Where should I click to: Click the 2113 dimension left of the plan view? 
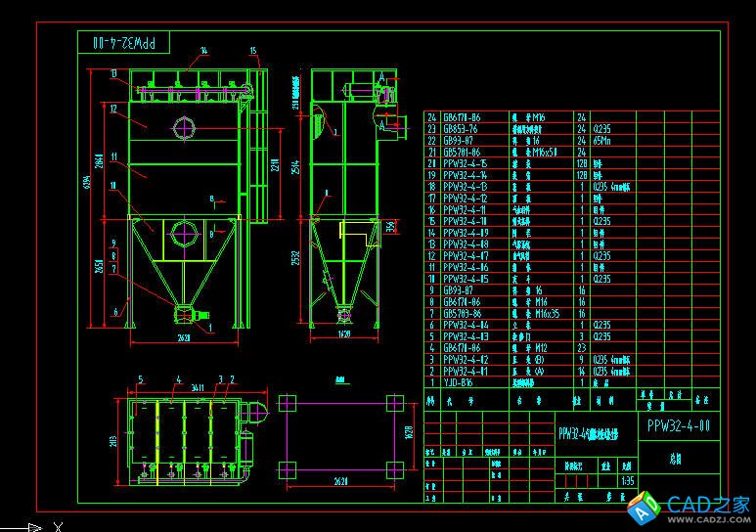[113, 440]
